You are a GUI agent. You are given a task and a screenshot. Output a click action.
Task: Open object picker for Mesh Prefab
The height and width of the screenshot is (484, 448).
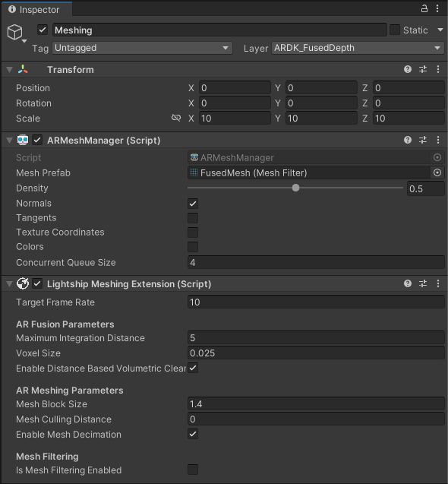point(437,172)
